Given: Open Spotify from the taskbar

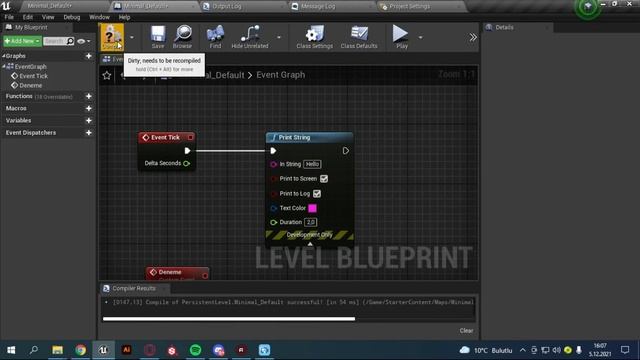Looking at the screenshot, I should pos(196,350).
